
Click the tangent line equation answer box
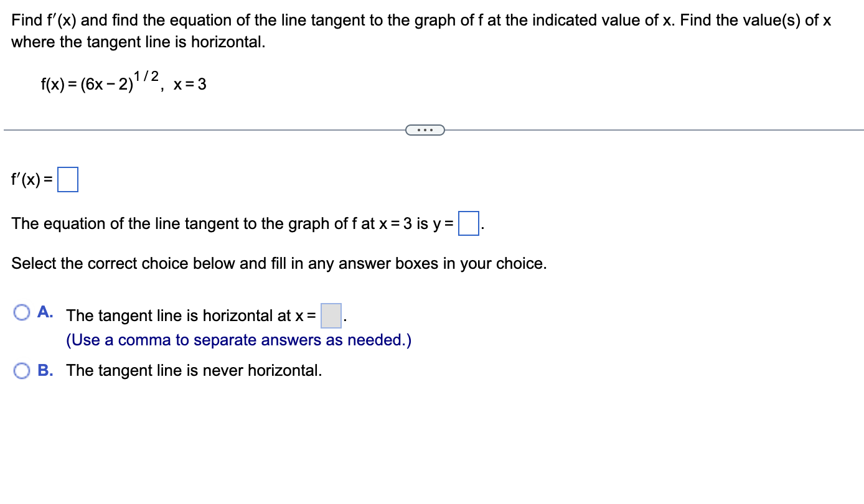(x=468, y=224)
